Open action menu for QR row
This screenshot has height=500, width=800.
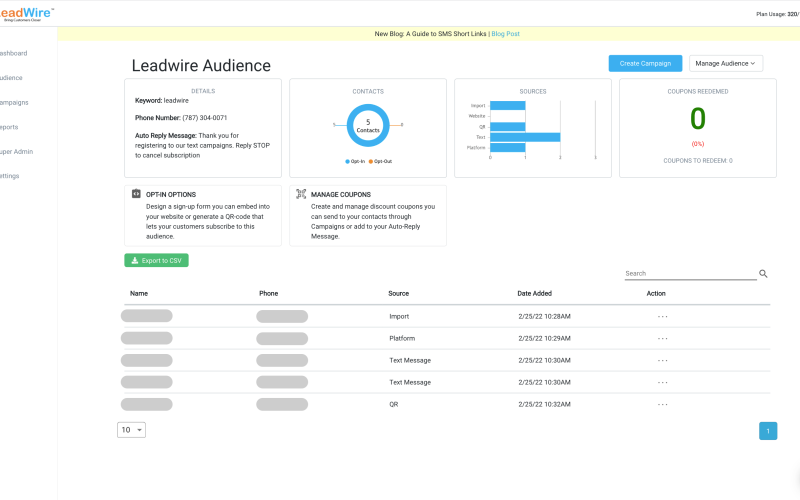click(662, 405)
